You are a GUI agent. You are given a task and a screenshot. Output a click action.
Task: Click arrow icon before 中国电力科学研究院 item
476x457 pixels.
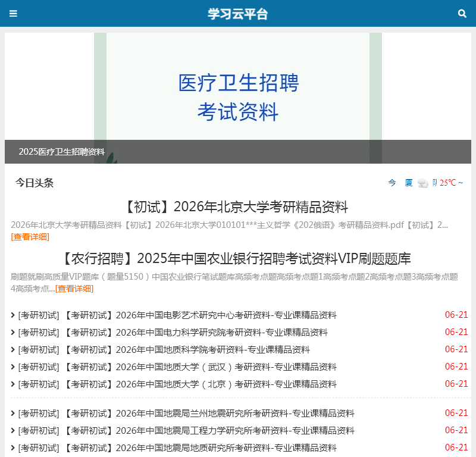[13, 332]
